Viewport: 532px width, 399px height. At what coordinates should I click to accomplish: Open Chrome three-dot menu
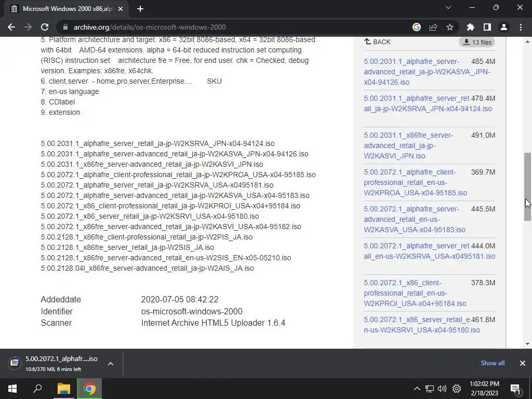tap(521, 27)
